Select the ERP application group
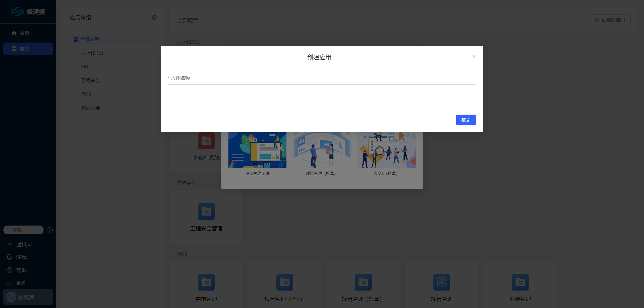 85,67
